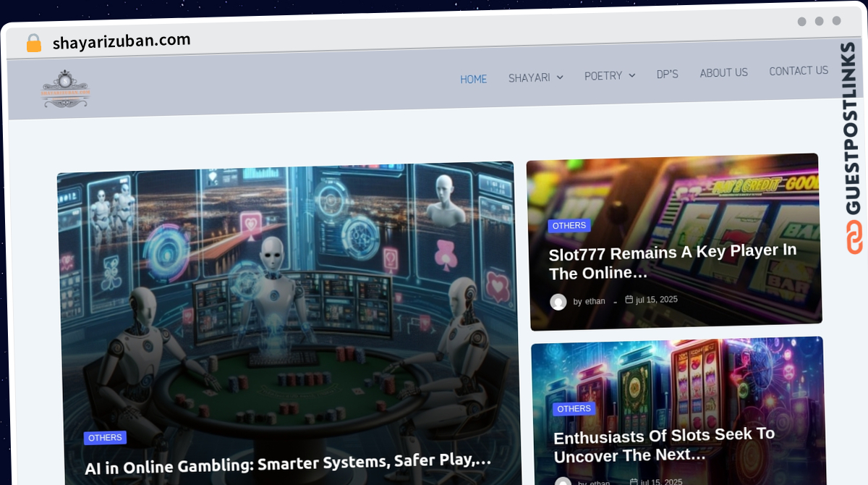Expand the POETRY menu chevron
Screen dimensions: 868x485
[631, 75]
